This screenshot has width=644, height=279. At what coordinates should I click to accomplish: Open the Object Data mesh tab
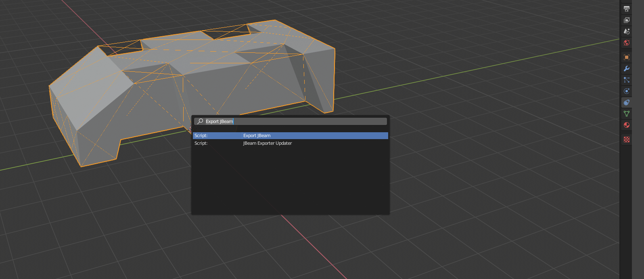coord(627,114)
